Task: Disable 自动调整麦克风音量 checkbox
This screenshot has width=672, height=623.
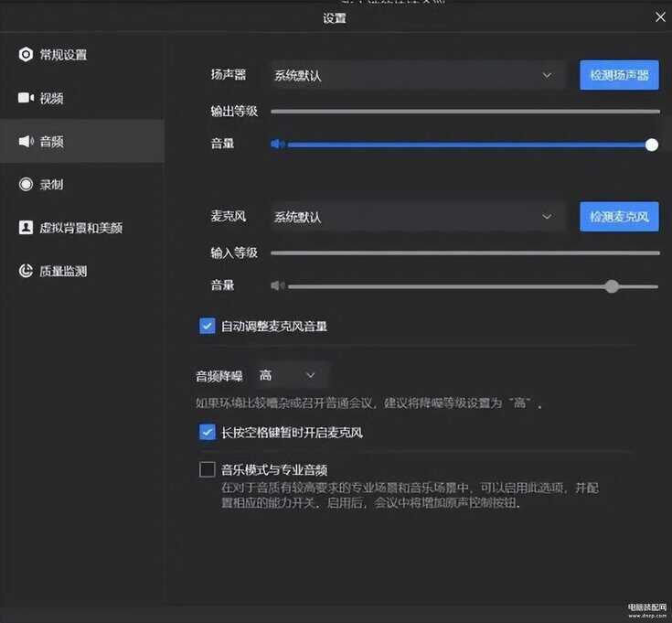Action: tap(208, 326)
